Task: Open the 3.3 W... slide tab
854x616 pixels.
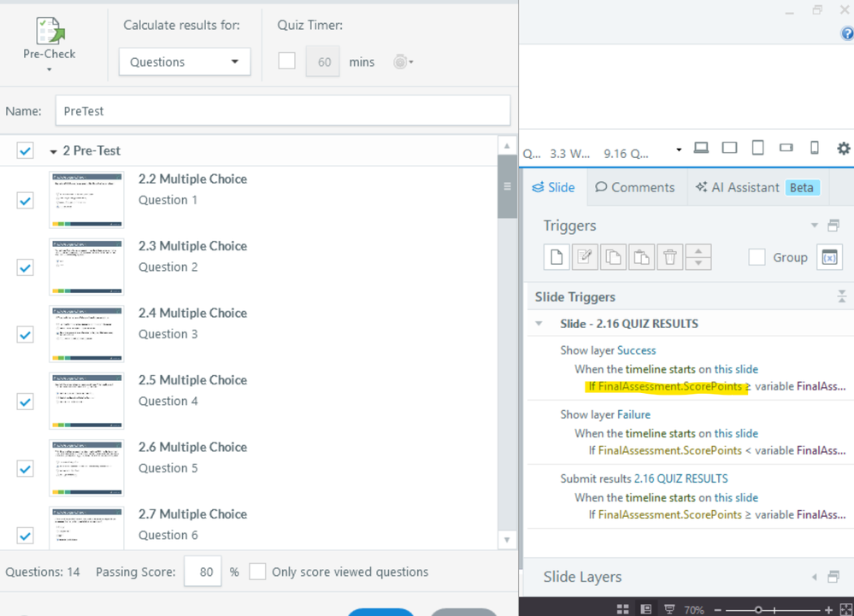Action: point(569,154)
